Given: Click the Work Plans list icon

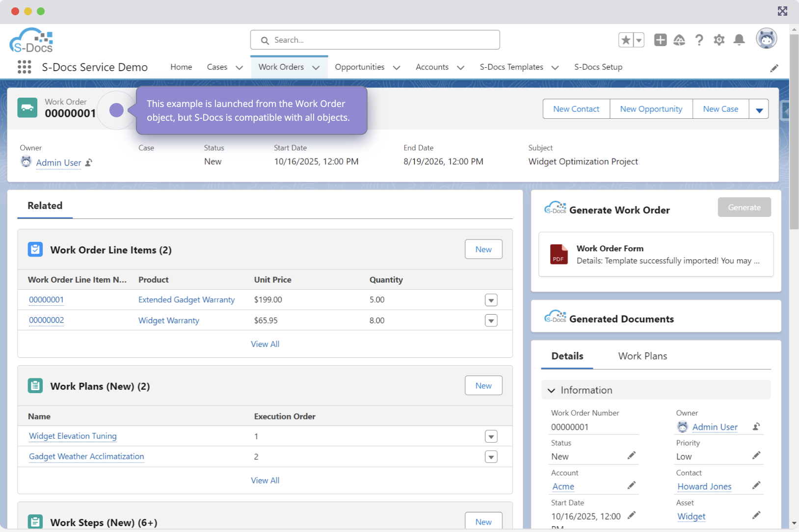Looking at the screenshot, I should coord(35,386).
